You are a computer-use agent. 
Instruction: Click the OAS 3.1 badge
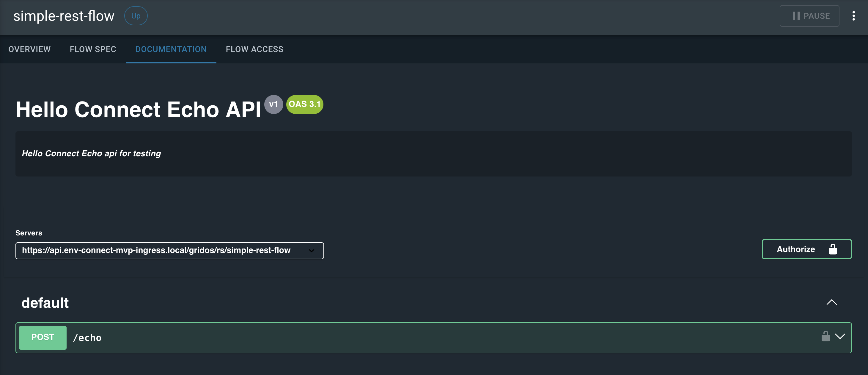pos(304,104)
